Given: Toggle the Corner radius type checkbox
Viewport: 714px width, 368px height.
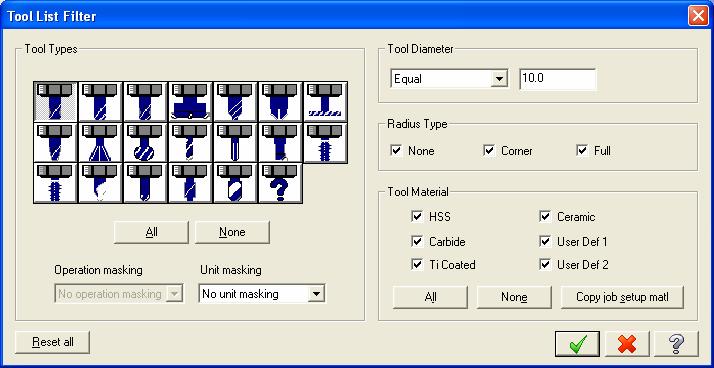Looking at the screenshot, I should pyautogui.click(x=490, y=150).
